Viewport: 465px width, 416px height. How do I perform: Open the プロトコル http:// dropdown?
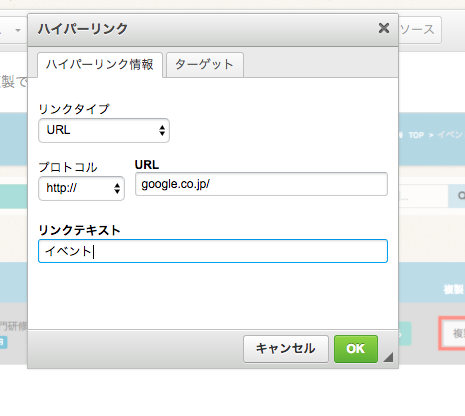(81, 188)
